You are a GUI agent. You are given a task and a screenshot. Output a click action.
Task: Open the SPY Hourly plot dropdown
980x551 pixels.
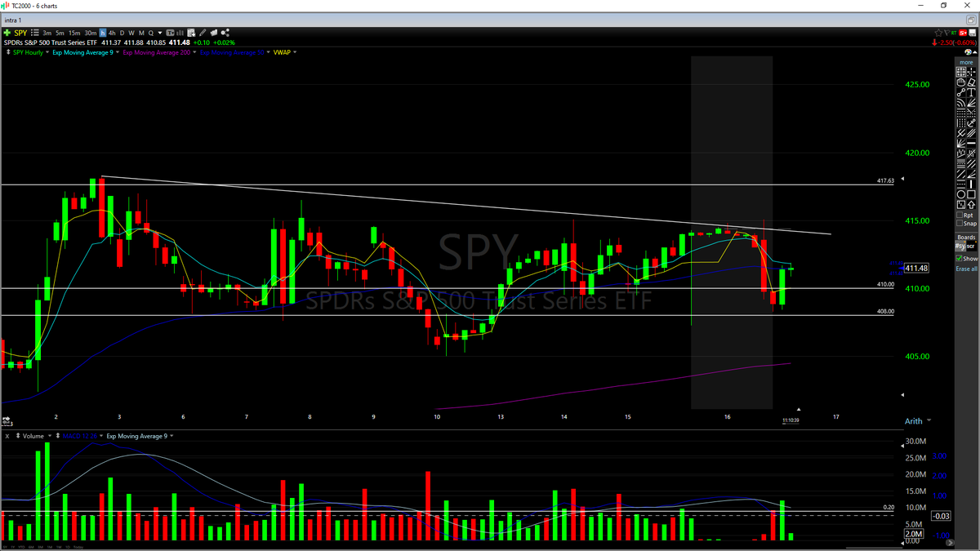[47, 52]
